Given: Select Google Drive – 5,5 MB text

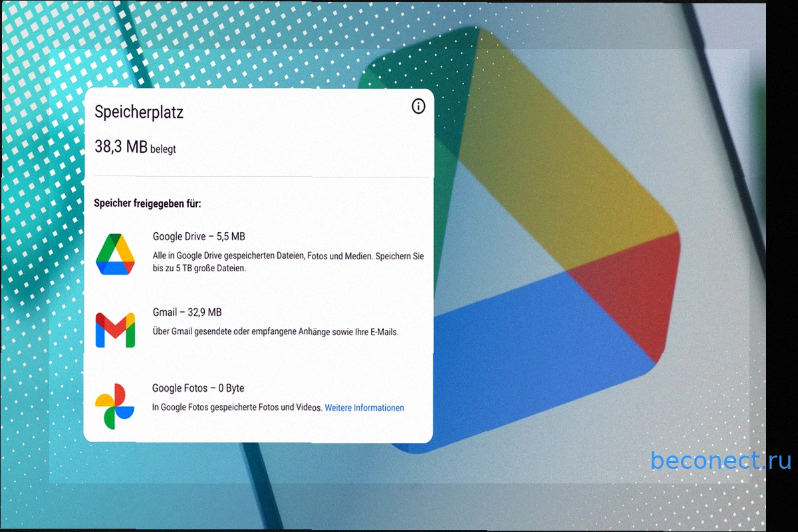Looking at the screenshot, I should 199,236.
